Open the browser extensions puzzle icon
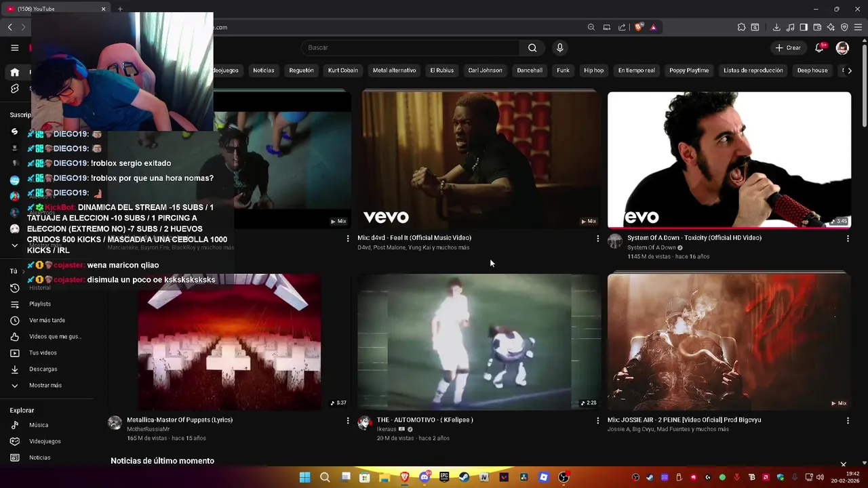 click(741, 27)
